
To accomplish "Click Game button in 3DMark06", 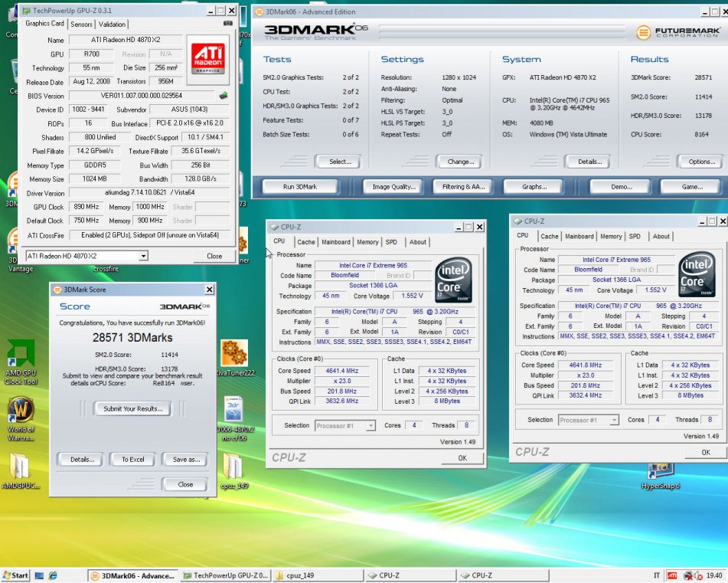I will (691, 187).
